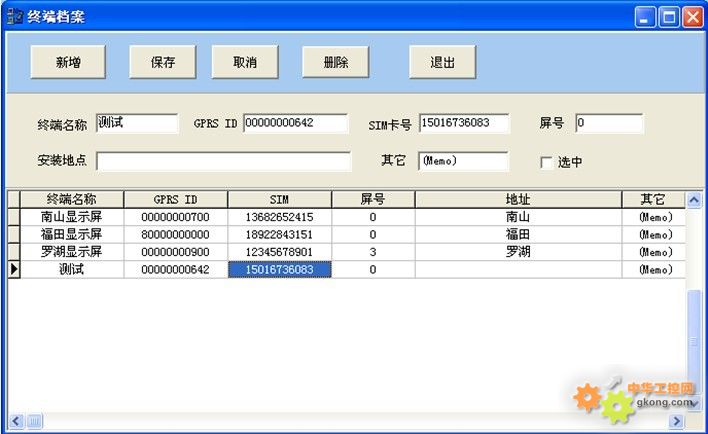This screenshot has height=434, width=708.
Task: Click the SIM column header
Action: click(x=279, y=199)
